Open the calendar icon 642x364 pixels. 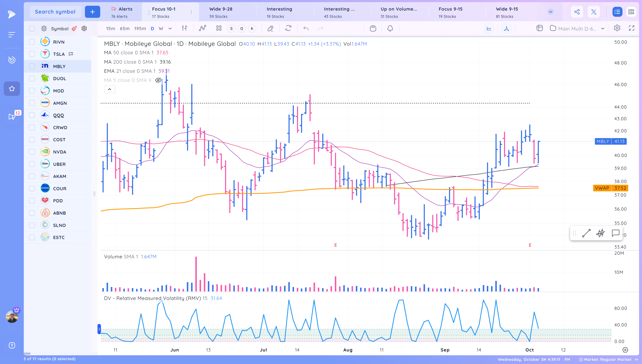pos(373,28)
